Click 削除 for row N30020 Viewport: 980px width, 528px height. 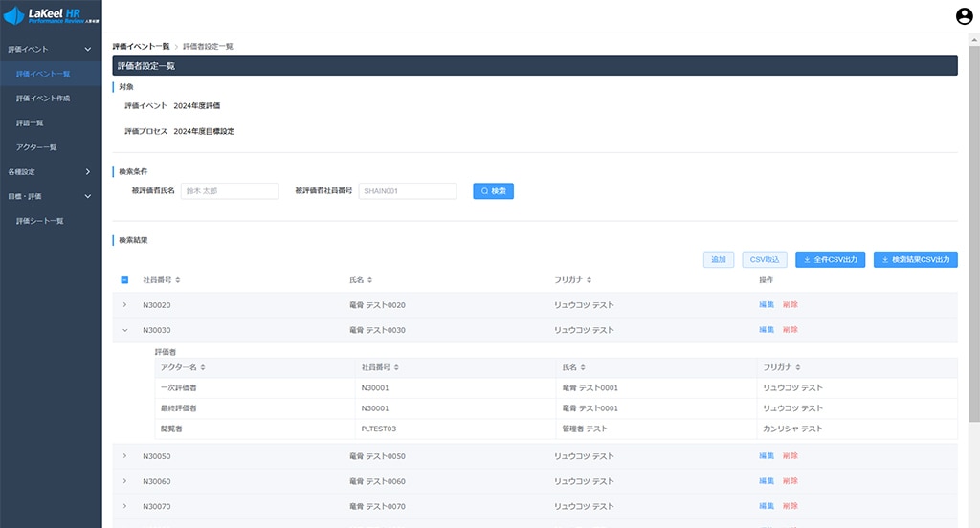click(x=790, y=305)
